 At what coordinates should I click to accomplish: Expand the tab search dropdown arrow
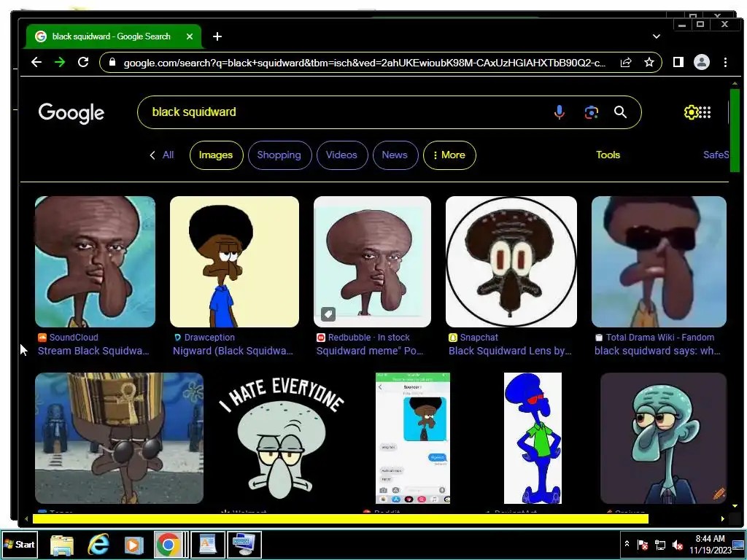point(657,36)
